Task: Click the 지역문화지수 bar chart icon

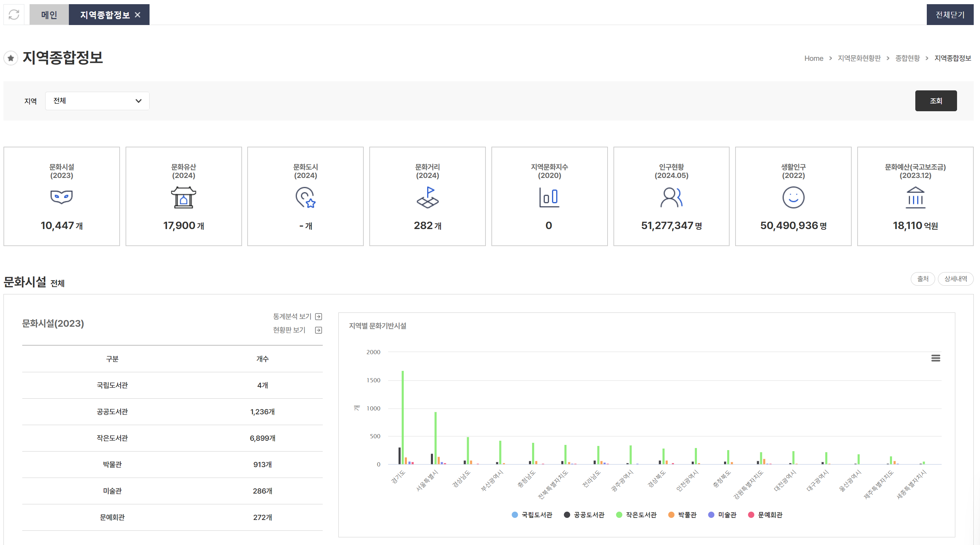Action: (549, 197)
